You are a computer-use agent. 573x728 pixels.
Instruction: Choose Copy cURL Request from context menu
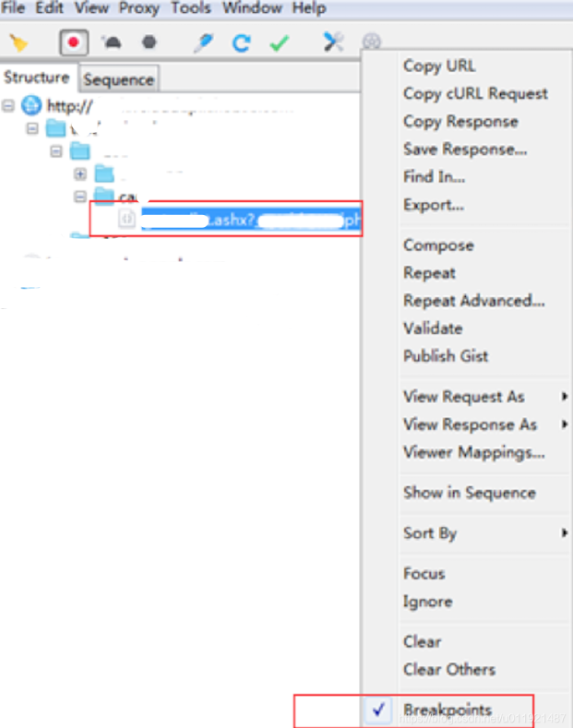[x=475, y=94]
